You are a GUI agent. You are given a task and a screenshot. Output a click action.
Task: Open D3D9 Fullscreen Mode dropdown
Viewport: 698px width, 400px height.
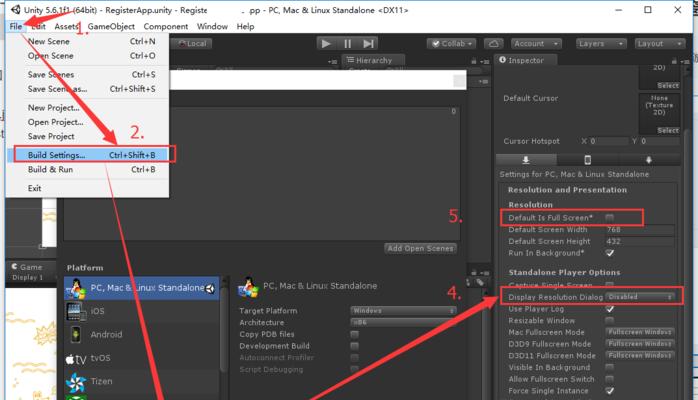[x=640, y=343]
